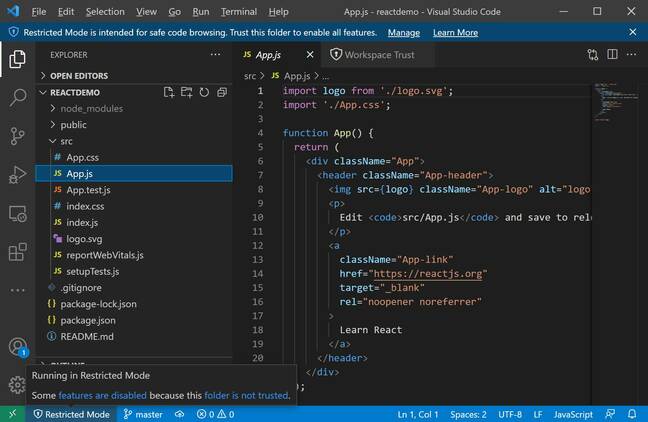Open the notifications bell in status bar
Viewport: 648px width, 422px height.
[632, 414]
